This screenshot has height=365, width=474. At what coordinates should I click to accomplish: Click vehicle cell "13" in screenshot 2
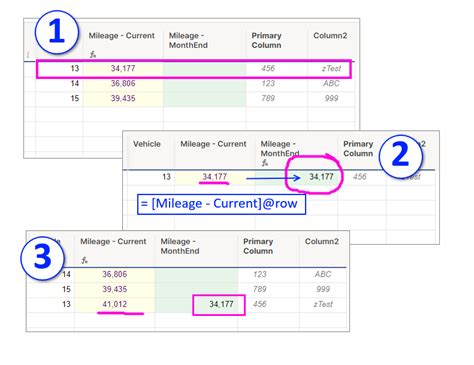click(166, 177)
